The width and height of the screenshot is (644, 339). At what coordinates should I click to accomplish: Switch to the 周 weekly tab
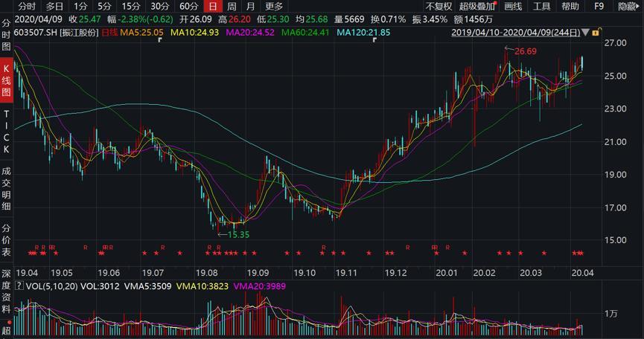(x=232, y=6)
